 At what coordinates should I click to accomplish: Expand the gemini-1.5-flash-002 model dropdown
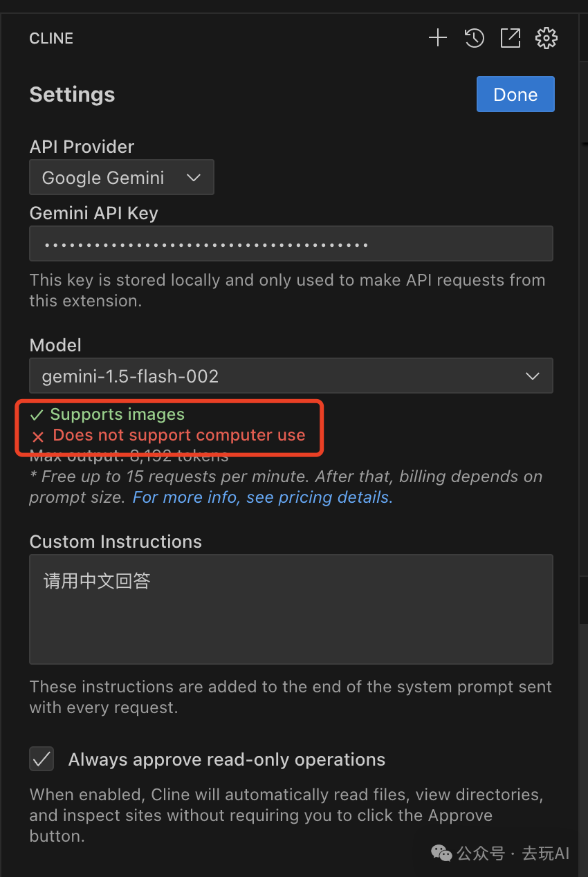click(x=291, y=376)
